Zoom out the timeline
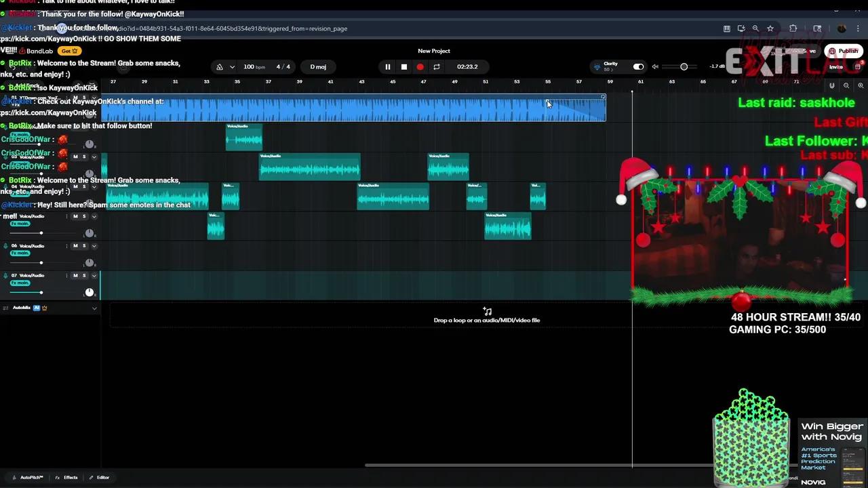This screenshot has height=488, width=868. pyautogui.click(x=846, y=85)
